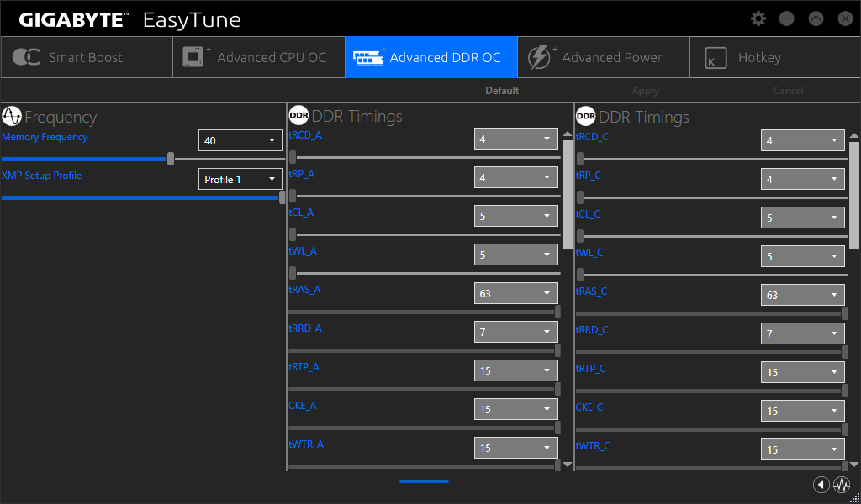The height and width of the screenshot is (504, 861).
Task: Click the Memory Frequency slider handle
Action: (x=171, y=159)
